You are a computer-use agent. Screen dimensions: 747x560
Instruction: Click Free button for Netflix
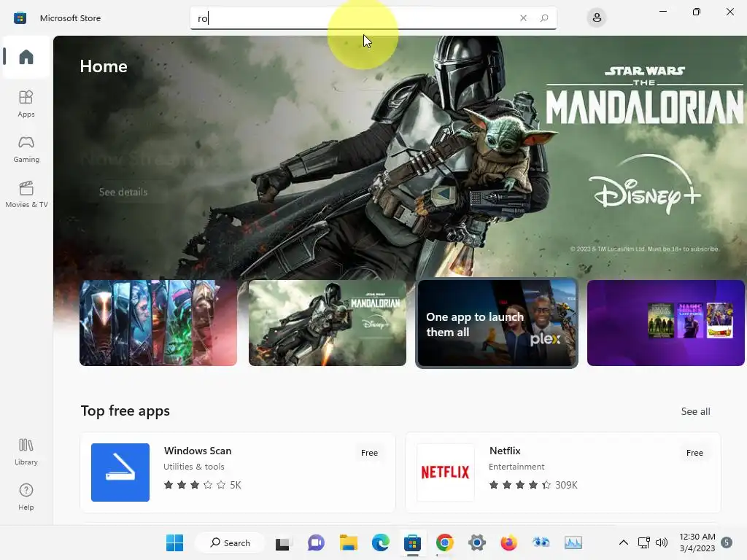(x=694, y=453)
